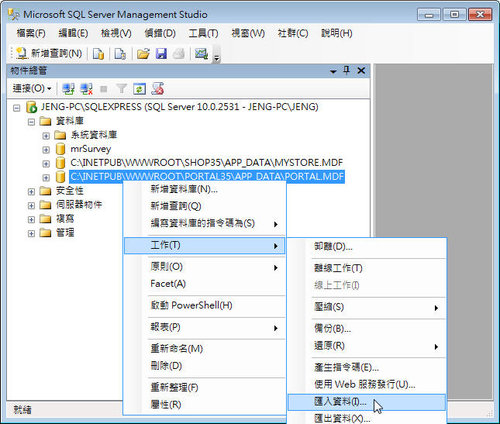Screen dimensions: 500x424
Task: Open the 壓縮(S) submenu
Action: tap(367, 307)
